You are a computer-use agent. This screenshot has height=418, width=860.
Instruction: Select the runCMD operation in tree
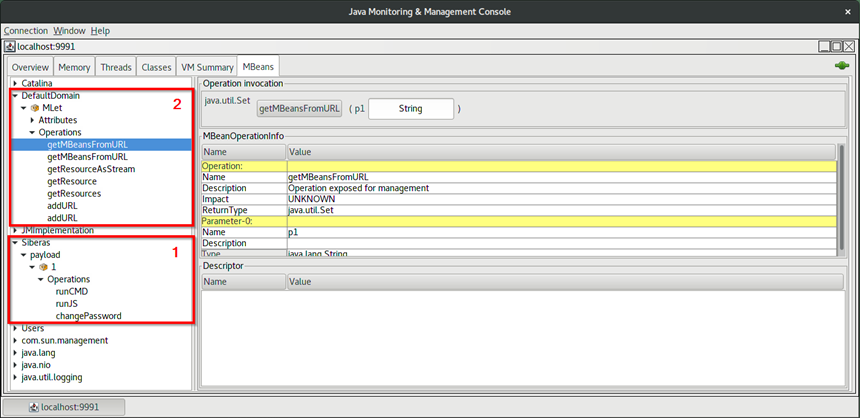72,291
